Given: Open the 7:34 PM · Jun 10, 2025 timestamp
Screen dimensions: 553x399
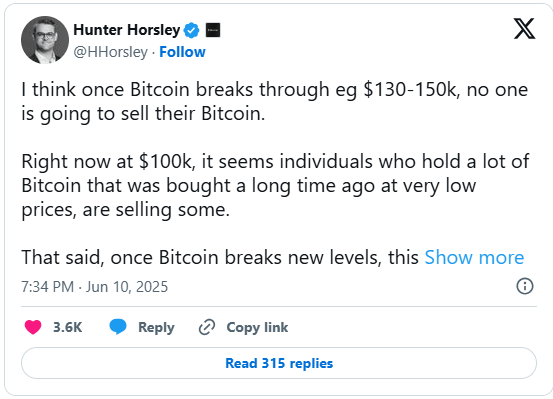Looking at the screenshot, I should tap(95, 287).
